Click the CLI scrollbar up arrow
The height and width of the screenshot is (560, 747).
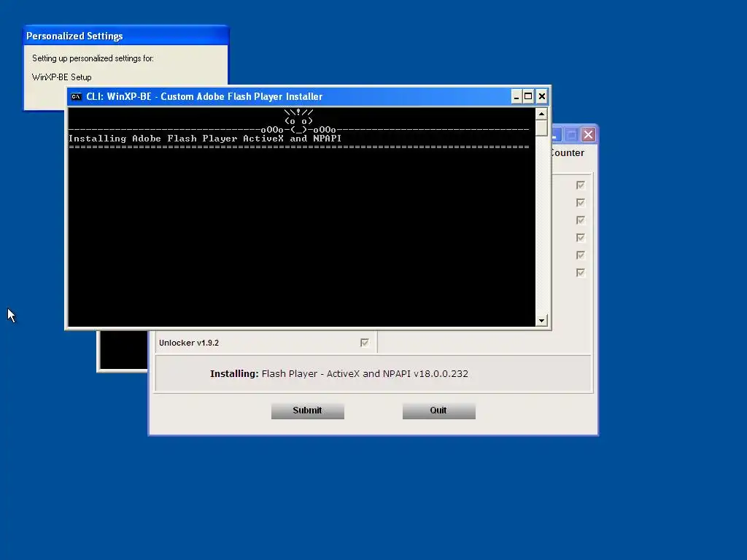[541, 114]
